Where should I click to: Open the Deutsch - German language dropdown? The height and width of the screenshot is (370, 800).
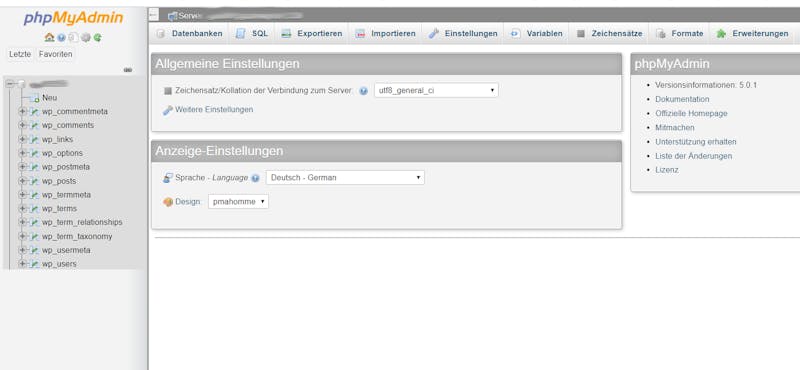pyautogui.click(x=345, y=178)
